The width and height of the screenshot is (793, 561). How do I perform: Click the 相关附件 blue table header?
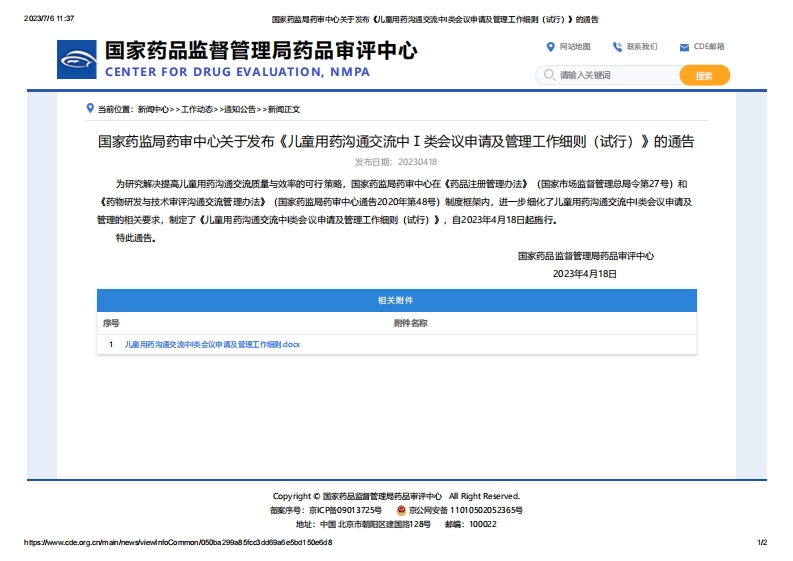tap(396, 300)
